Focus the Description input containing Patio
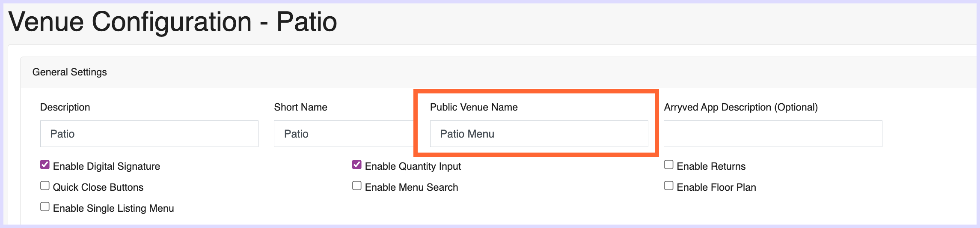This screenshot has width=980, height=228. 149,134
